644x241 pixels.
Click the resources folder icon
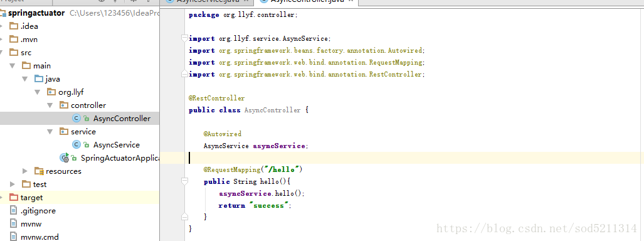[x=39, y=171]
